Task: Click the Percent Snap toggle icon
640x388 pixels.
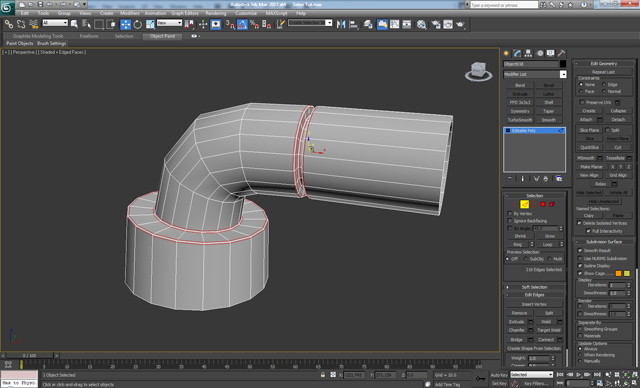Action: click(254, 24)
